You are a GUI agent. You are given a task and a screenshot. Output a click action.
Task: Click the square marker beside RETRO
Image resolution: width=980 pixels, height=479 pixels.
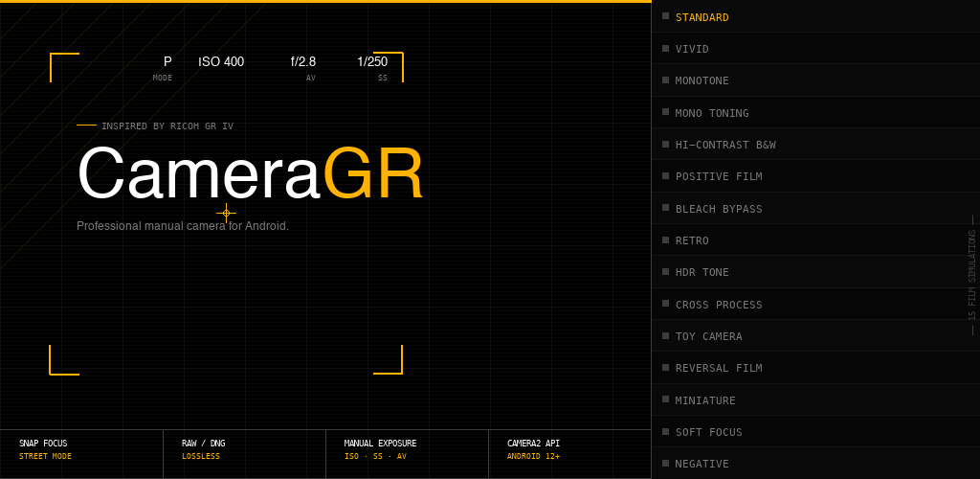(666, 239)
